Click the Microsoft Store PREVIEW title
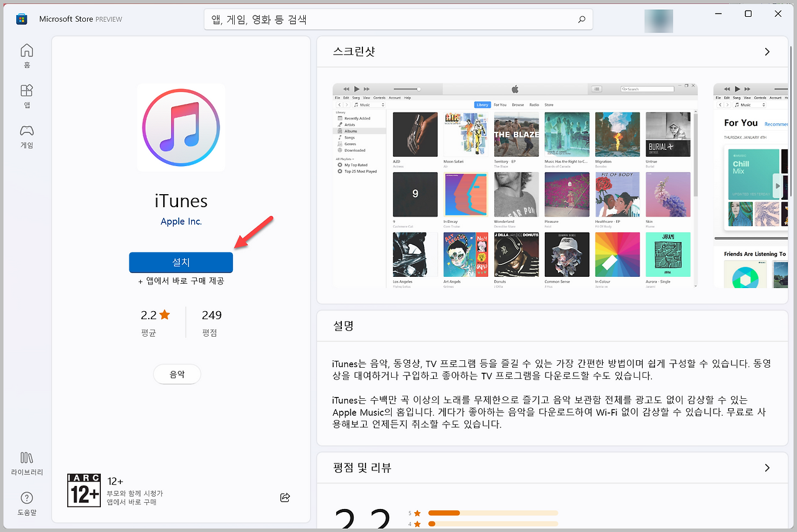 pyautogui.click(x=80, y=19)
